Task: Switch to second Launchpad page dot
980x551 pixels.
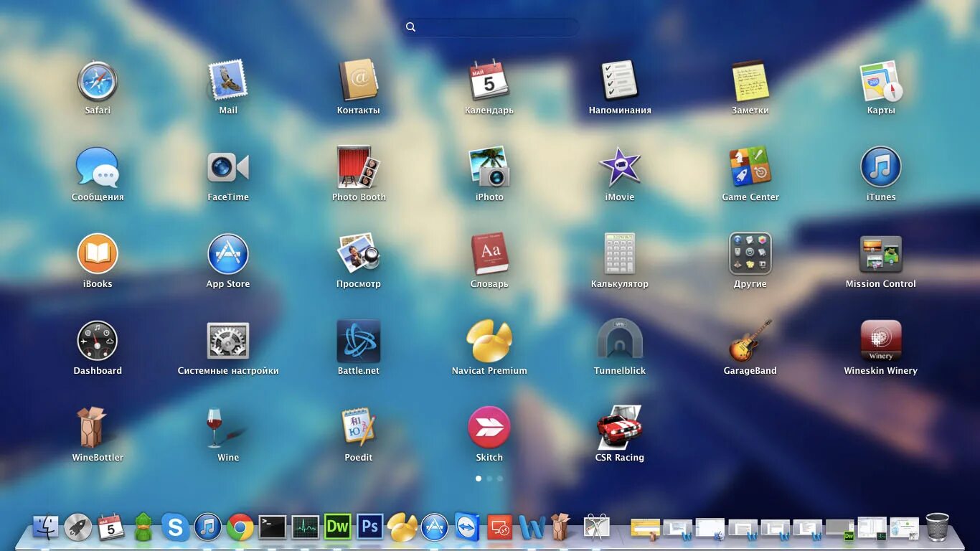Action: [489, 479]
